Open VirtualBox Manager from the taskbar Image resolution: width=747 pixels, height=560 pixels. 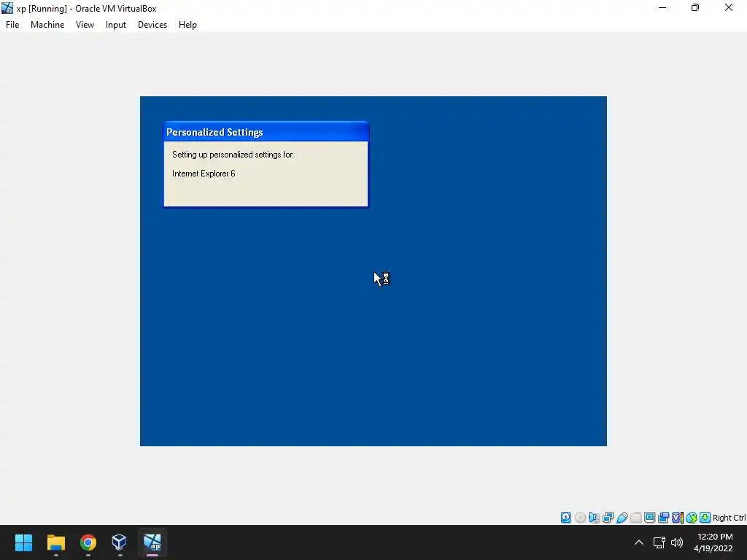click(x=120, y=542)
